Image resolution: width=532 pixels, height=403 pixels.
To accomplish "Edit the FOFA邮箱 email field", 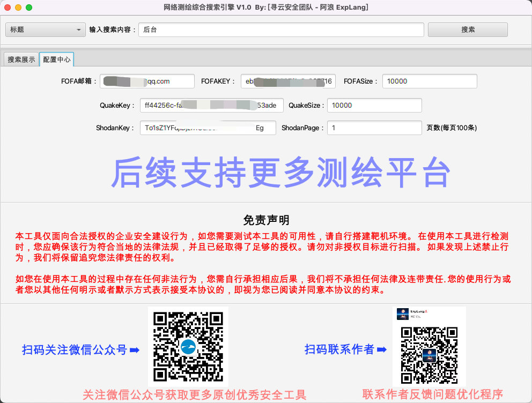I will pos(147,81).
